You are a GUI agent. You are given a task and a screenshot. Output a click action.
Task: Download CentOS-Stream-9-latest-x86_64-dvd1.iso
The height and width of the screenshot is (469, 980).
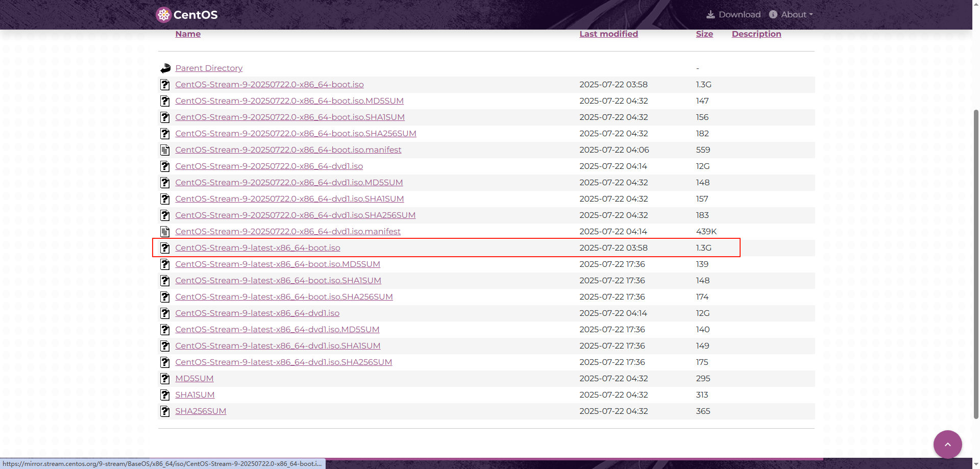coord(257,313)
